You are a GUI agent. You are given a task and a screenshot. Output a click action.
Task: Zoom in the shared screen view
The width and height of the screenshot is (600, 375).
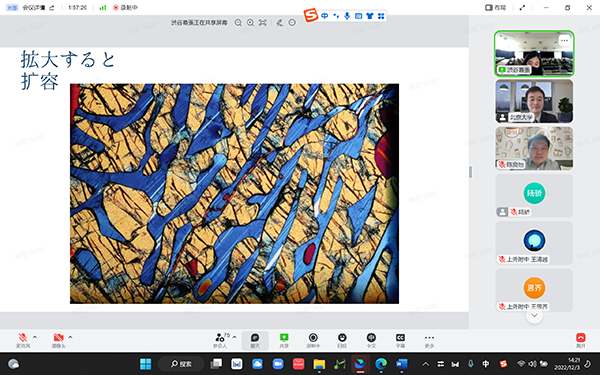(x=250, y=23)
